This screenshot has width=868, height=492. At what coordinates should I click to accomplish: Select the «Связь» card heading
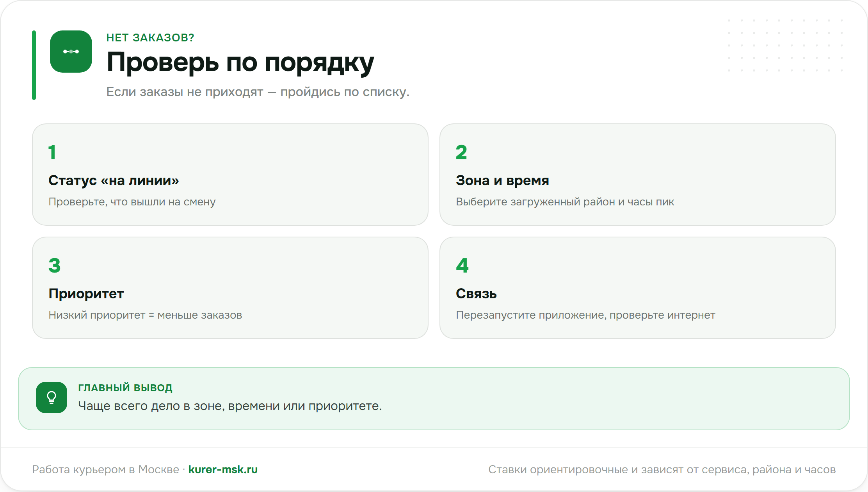coord(476,294)
